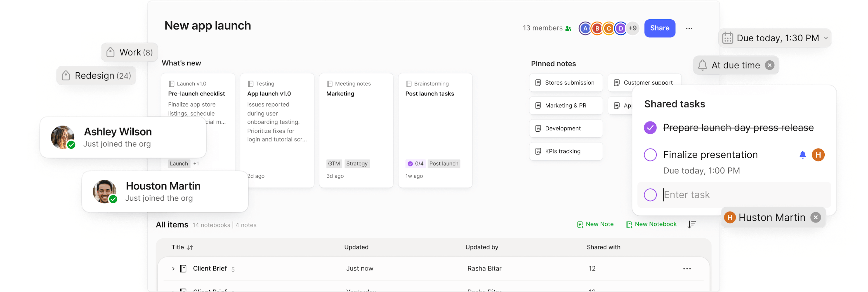Click the calendar icon in due date chip
Screen dimensions: 868x292
pyautogui.click(x=727, y=38)
